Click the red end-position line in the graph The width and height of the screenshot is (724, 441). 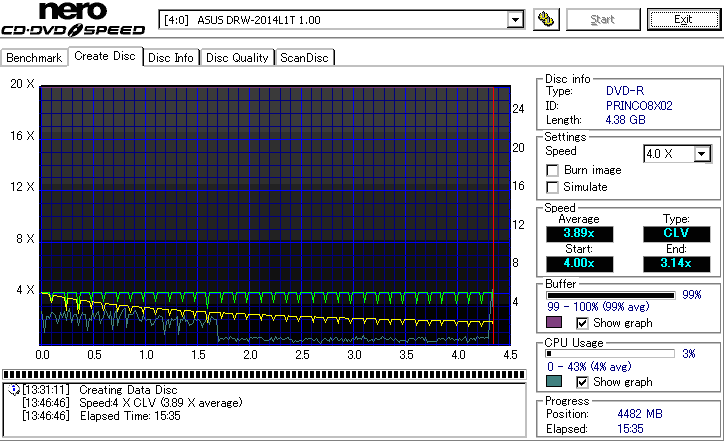[494, 215]
